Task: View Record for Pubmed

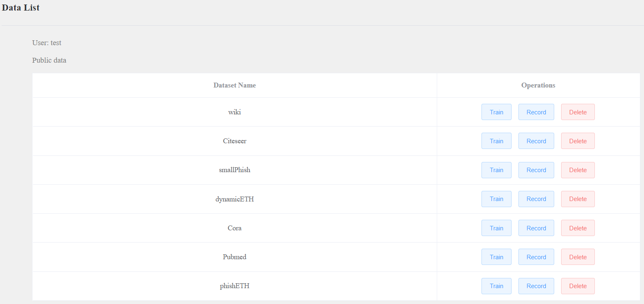Action: pyautogui.click(x=536, y=257)
